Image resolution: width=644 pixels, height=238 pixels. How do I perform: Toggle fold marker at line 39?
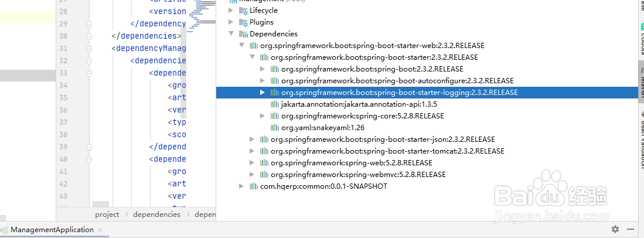tap(89, 147)
